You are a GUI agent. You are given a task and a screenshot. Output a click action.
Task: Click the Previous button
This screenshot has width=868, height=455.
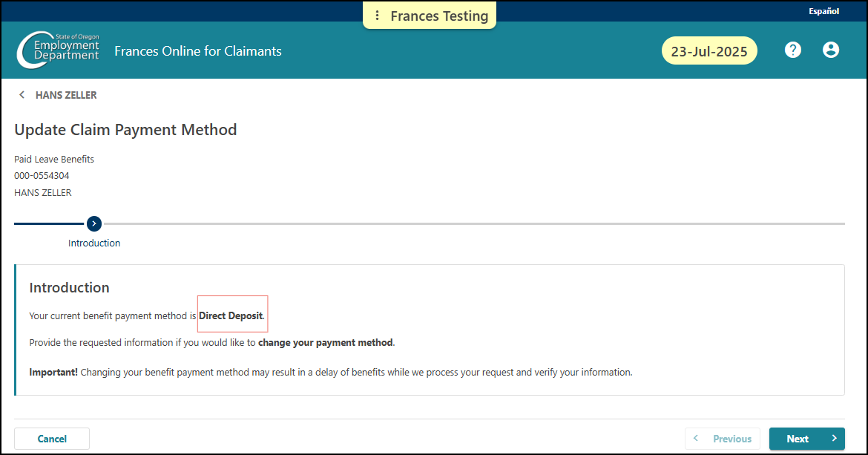(723, 439)
